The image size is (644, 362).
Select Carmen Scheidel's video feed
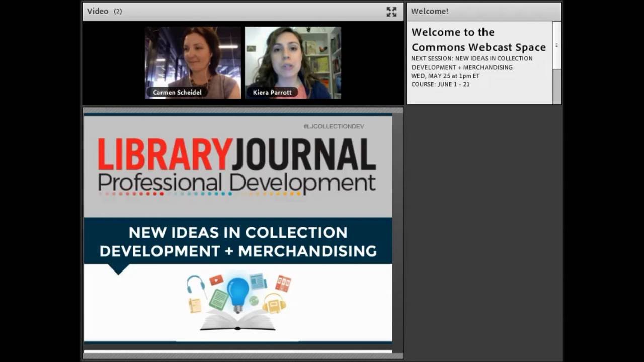point(193,62)
